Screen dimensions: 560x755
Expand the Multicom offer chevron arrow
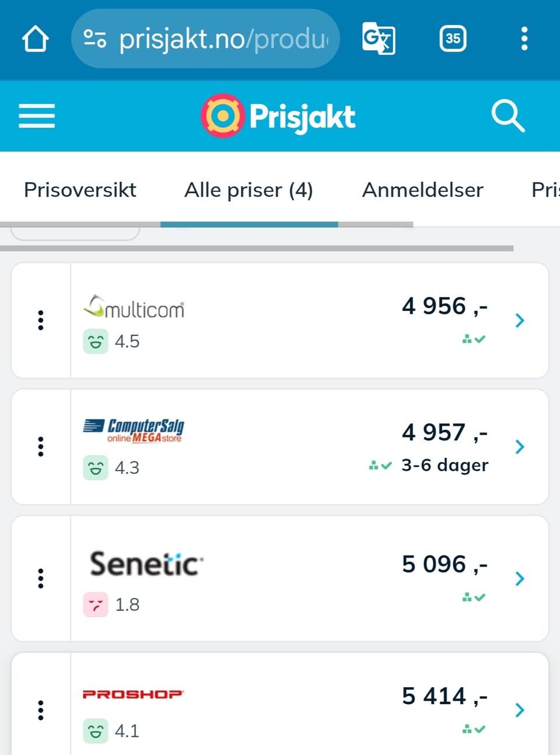pos(520,320)
